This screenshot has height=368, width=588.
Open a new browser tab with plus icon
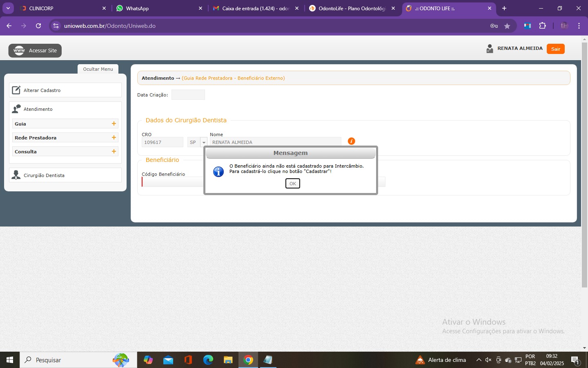504,8
